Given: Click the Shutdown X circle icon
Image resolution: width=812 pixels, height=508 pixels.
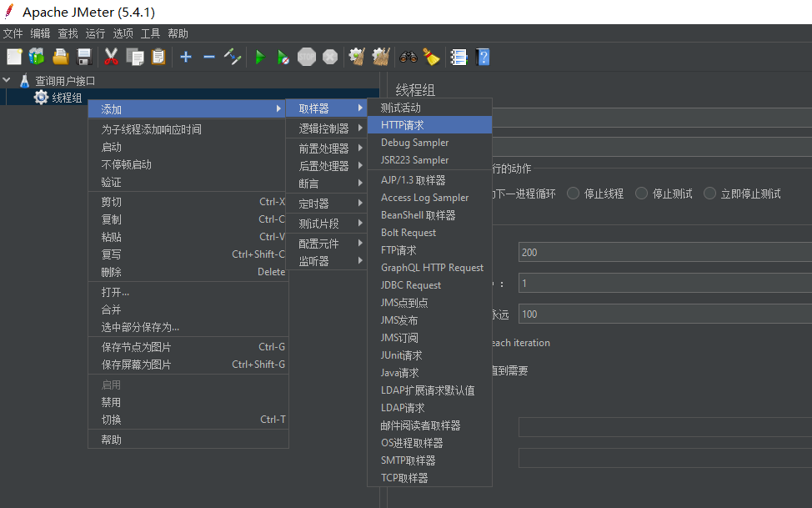Looking at the screenshot, I should (x=330, y=57).
